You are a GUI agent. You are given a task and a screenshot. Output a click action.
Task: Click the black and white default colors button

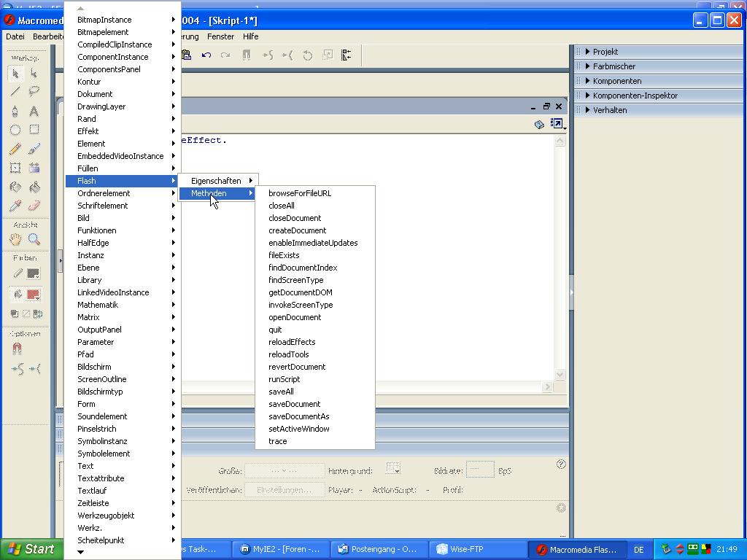[15, 314]
